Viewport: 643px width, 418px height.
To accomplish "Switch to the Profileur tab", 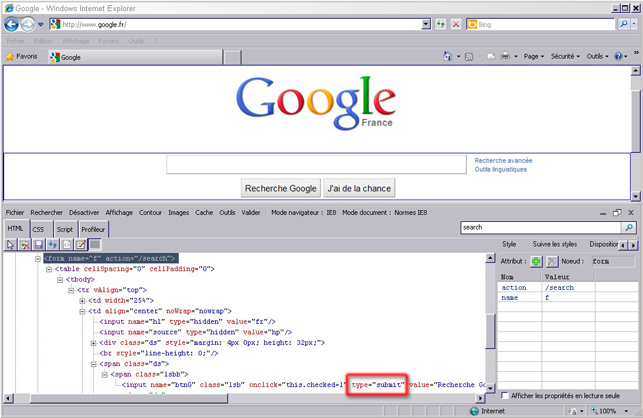I will [x=93, y=229].
